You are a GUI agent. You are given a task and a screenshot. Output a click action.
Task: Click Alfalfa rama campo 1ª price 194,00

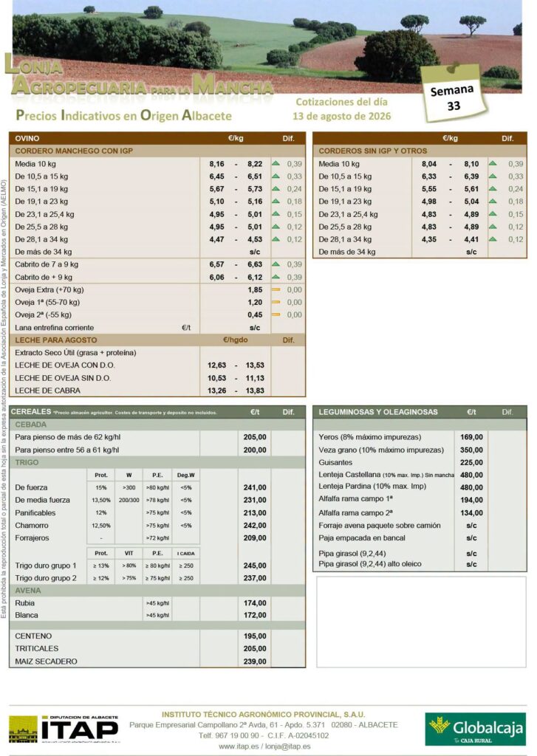[471, 500]
